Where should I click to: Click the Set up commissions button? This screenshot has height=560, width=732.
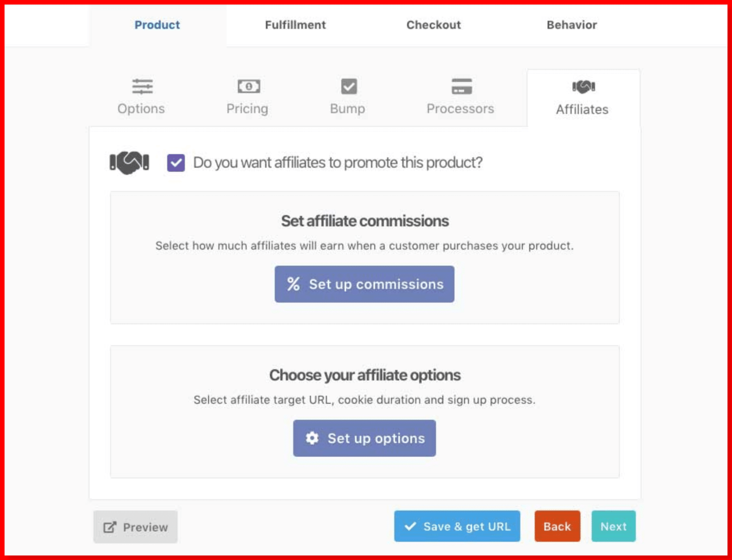pyautogui.click(x=364, y=284)
